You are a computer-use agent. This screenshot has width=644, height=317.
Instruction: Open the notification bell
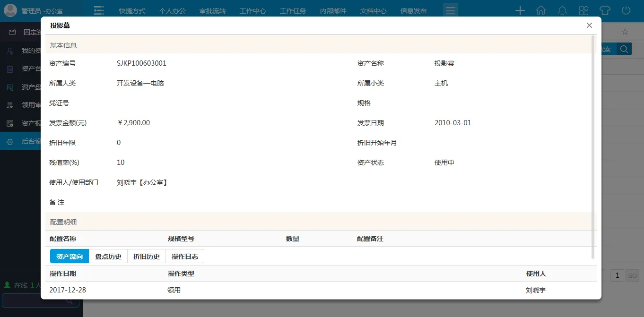(562, 10)
